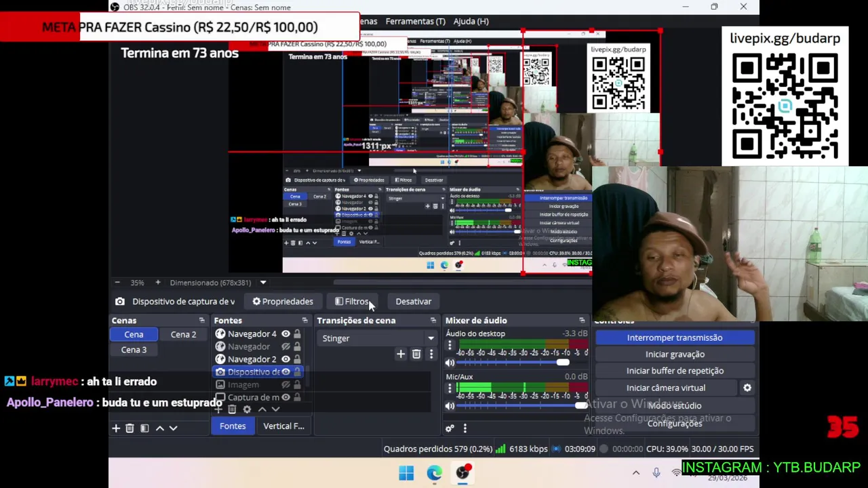Screen dimensions: 868x488
Task: Click Propriedades button
Action: [283, 302]
